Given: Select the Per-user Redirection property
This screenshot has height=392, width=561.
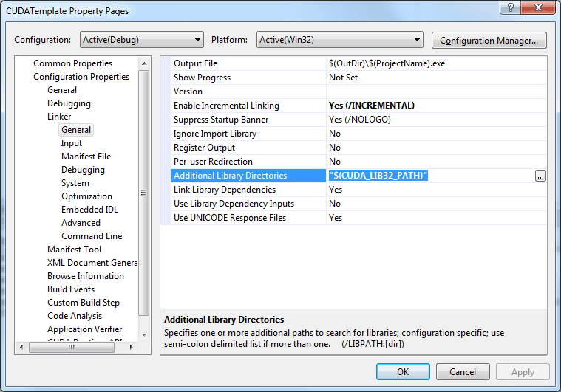Looking at the screenshot, I should pos(248,162).
